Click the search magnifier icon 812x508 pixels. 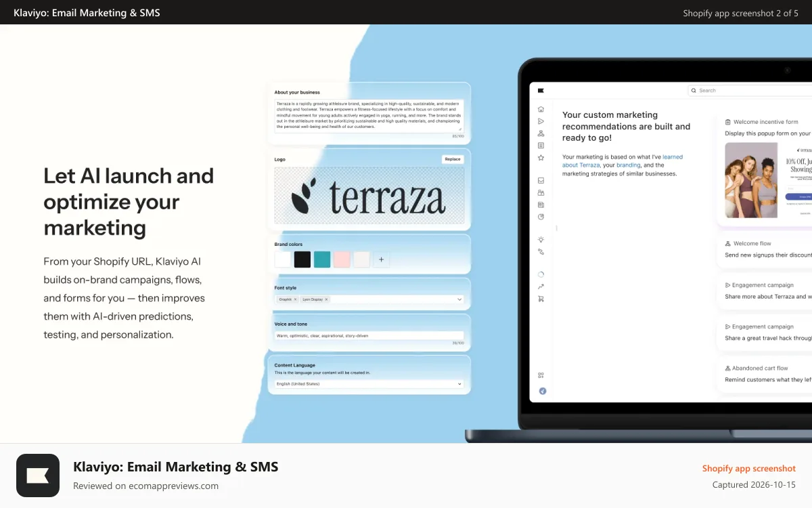coord(694,90)
